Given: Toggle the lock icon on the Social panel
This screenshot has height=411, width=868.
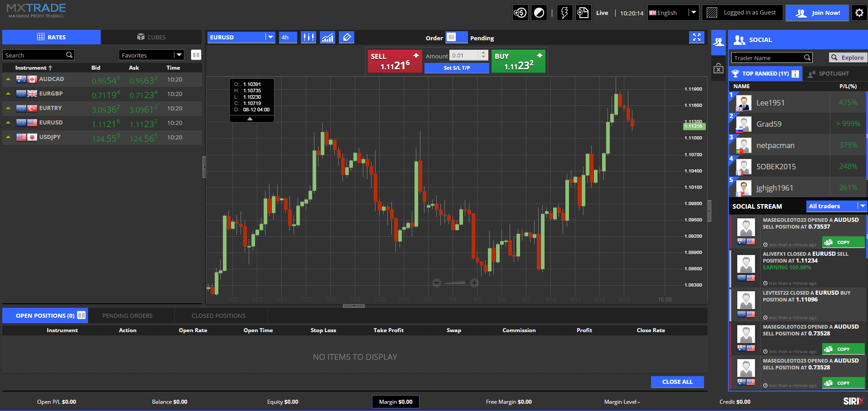Looking at the screenshot, I should tap(718, 68).
